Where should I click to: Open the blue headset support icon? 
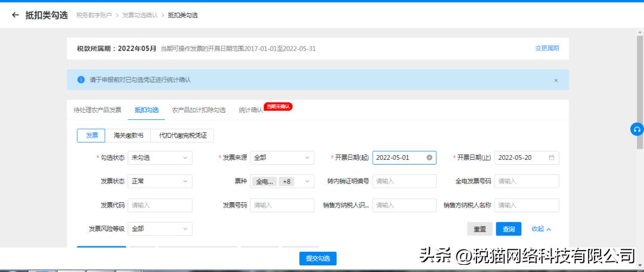[637, 129]
